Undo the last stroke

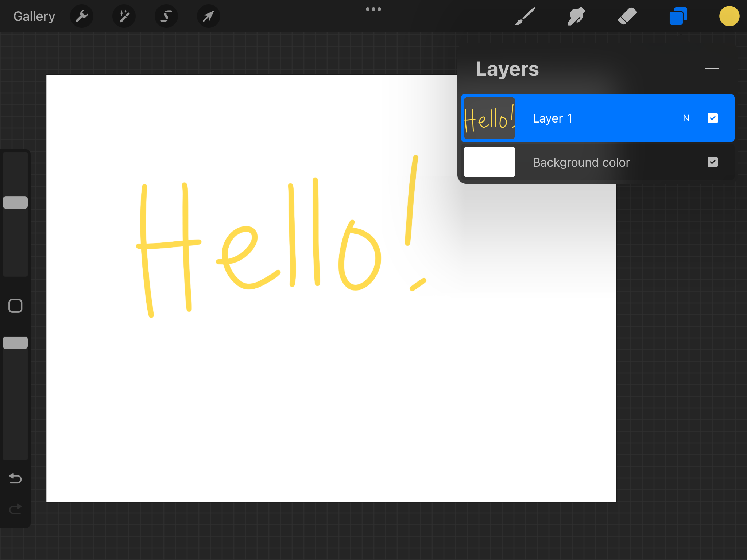15,478
